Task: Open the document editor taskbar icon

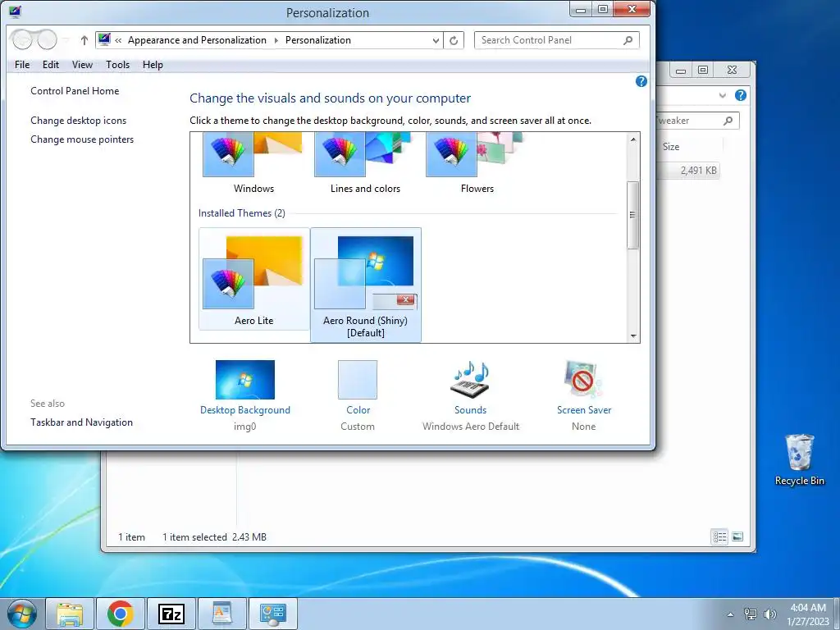Action: tap(222, 614)
